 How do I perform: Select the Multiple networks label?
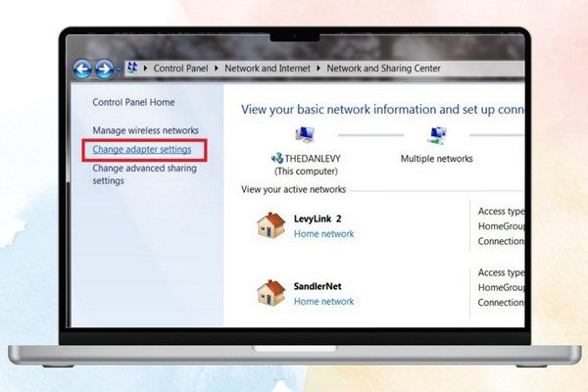tap(437, 159)
